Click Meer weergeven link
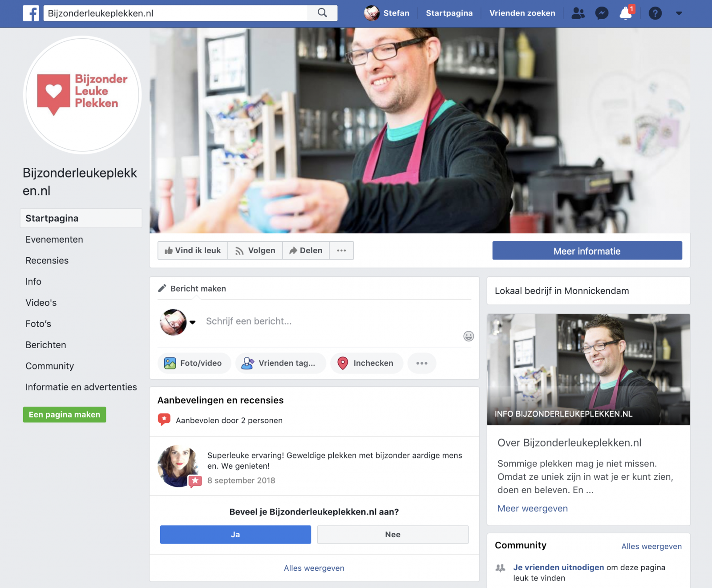 coord(533,508)
